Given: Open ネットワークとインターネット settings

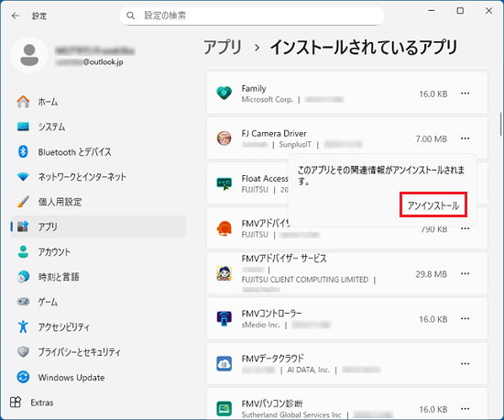Looking at the screenshot, I should coord(98,177).
